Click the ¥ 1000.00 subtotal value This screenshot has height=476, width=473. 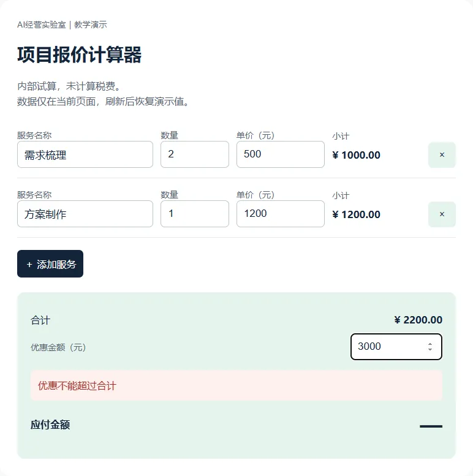(356, 155)
